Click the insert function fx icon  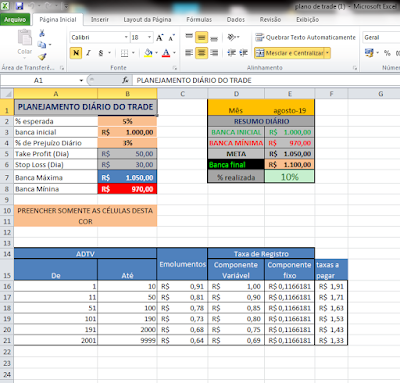click(125, 80)
